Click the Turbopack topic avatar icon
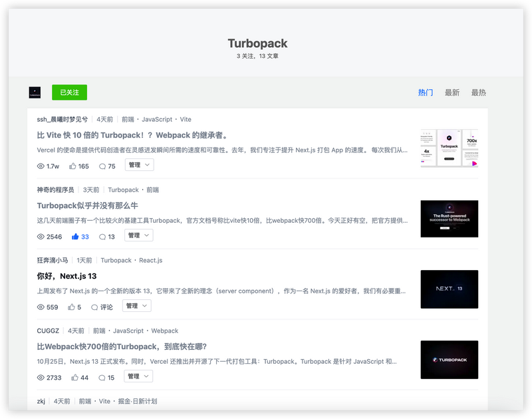 (x=35, y=92)
